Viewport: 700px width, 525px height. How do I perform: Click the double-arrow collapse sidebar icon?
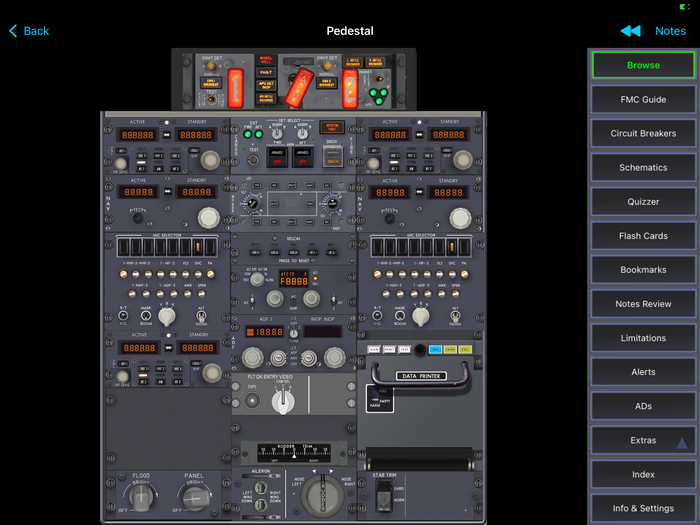[x=630, y=31]
